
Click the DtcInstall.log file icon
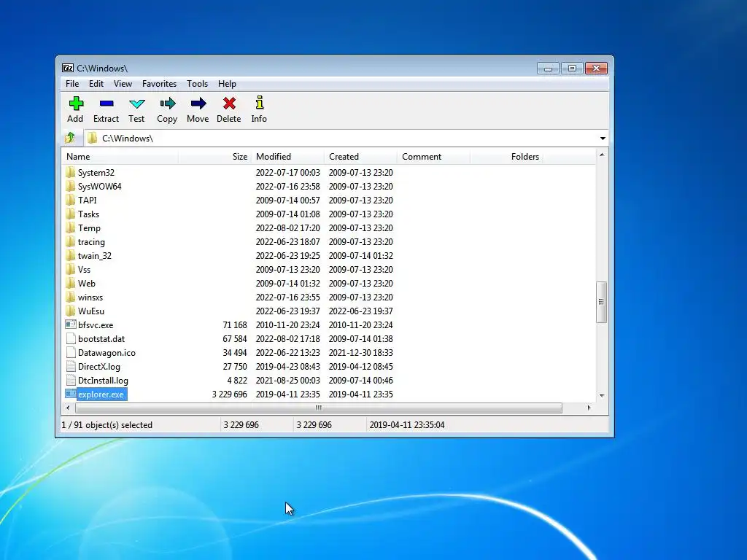[71, 380]
